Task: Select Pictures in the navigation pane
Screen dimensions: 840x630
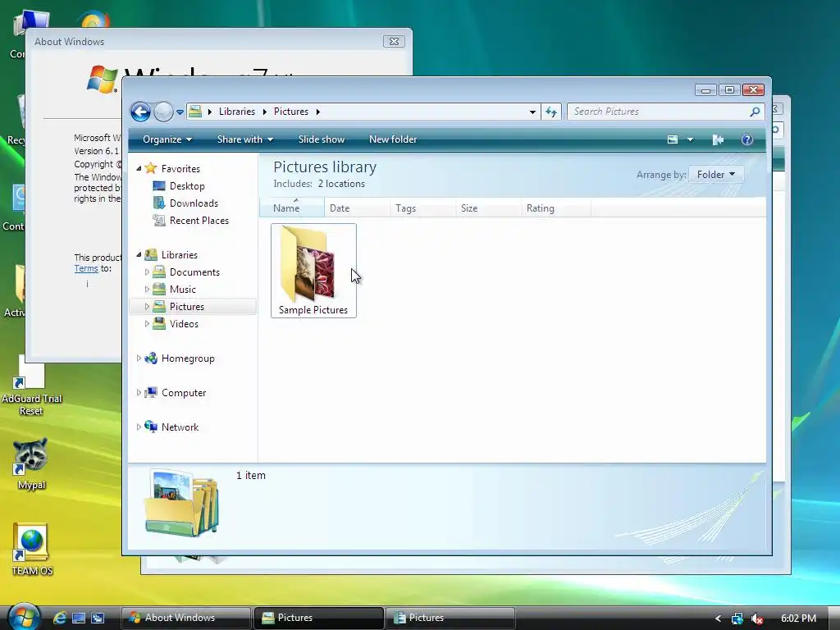Action: click(x=186, y=307)
